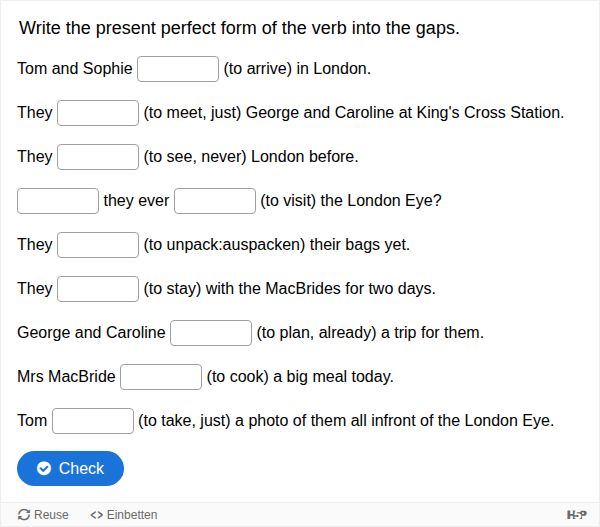This screenshot has height=527, width=600.
Task: Click the checkmark icon in Check button
Action: point(44,468)
